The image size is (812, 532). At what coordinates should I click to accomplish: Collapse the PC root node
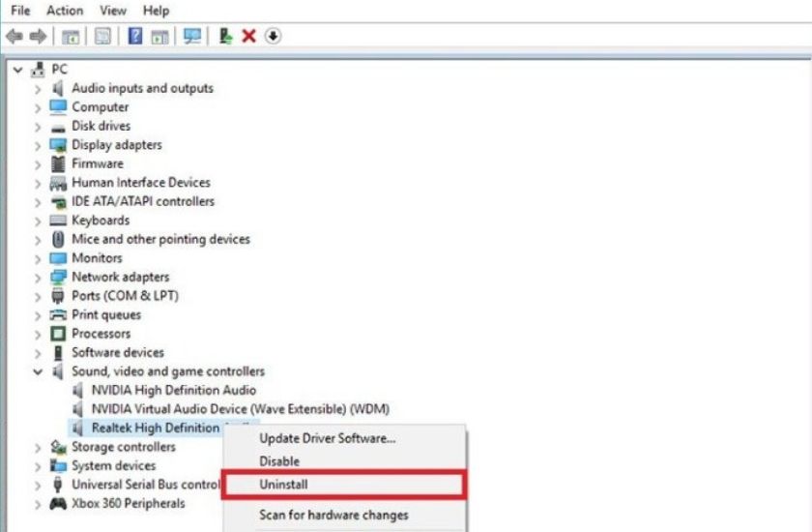click(17, 70)
